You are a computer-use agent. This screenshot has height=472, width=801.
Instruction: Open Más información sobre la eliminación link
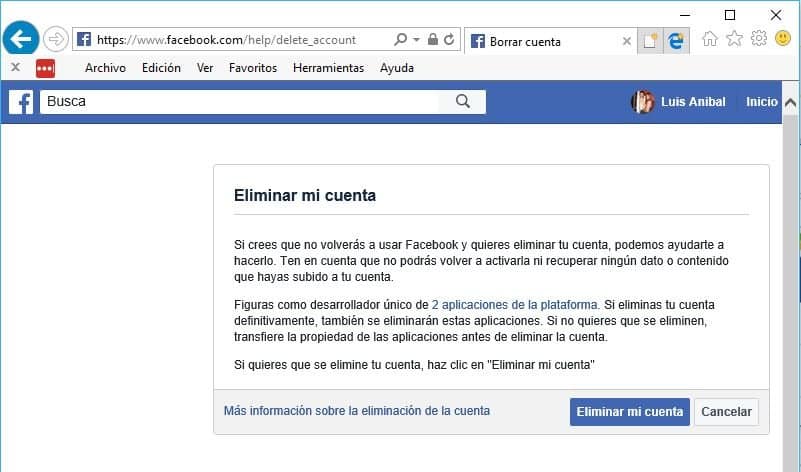click(x=357, y=411)
